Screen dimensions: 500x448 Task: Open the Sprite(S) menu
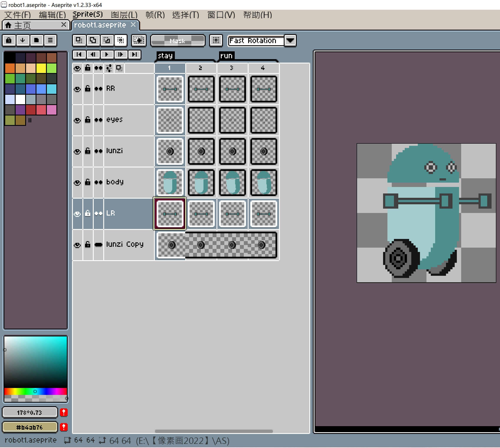pos(87,15)
